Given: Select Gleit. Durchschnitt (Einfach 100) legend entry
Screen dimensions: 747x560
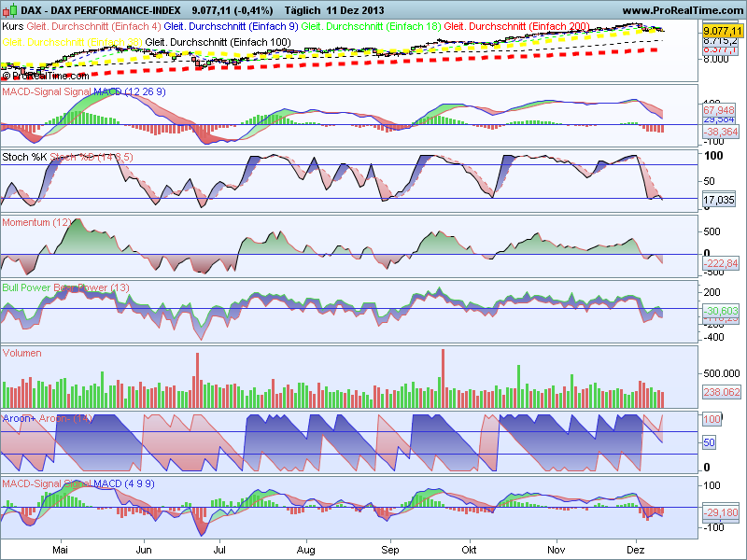Looking at the screenshot, I should click(218, 42).
